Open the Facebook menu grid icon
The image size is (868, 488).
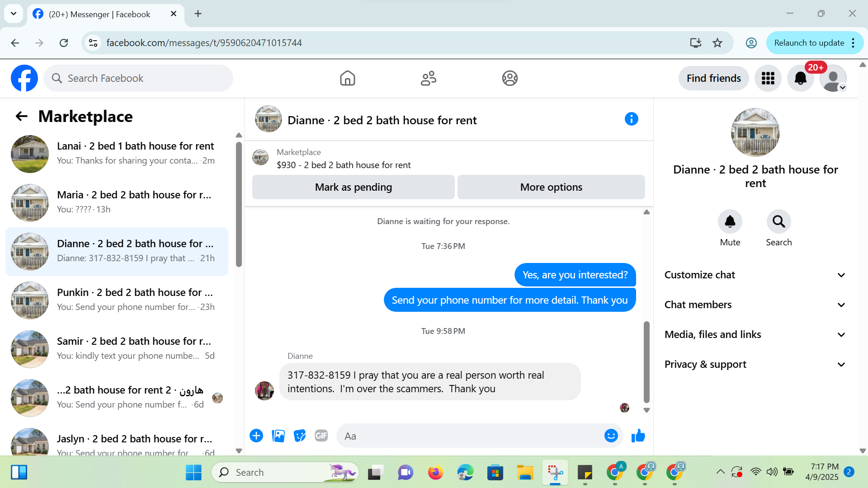point(768,78)
